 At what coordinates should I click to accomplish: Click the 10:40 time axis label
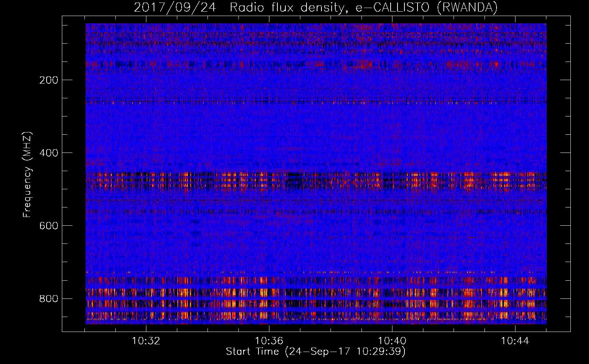(x=392, y=341)
